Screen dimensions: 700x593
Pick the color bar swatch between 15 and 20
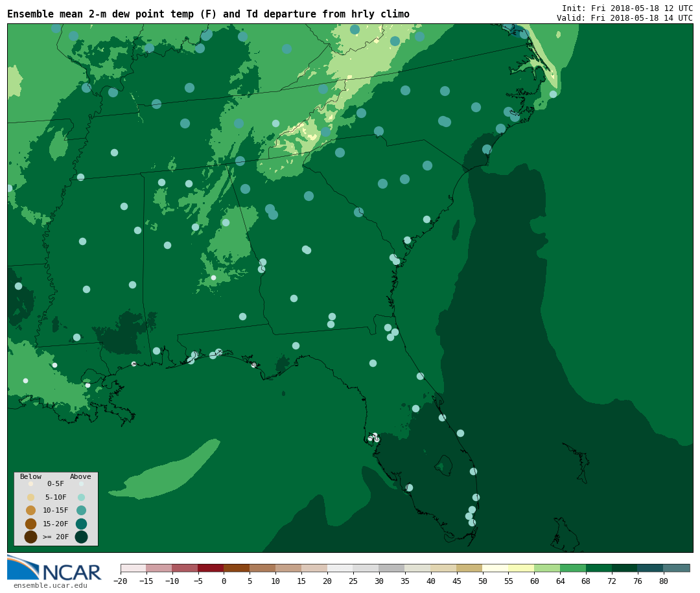(314, 568)
